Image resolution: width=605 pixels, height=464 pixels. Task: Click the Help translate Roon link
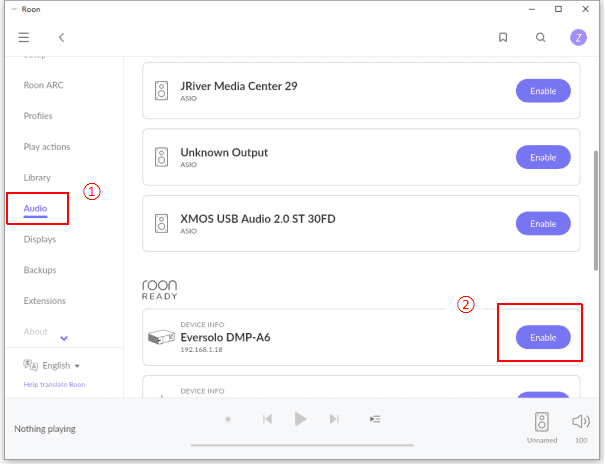[x=55, y=385]
